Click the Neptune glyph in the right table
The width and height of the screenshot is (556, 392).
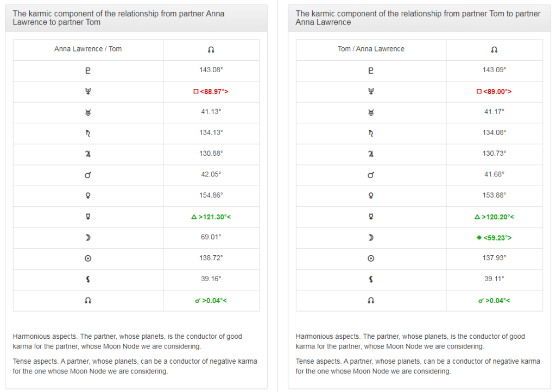[x=371, y=91]
